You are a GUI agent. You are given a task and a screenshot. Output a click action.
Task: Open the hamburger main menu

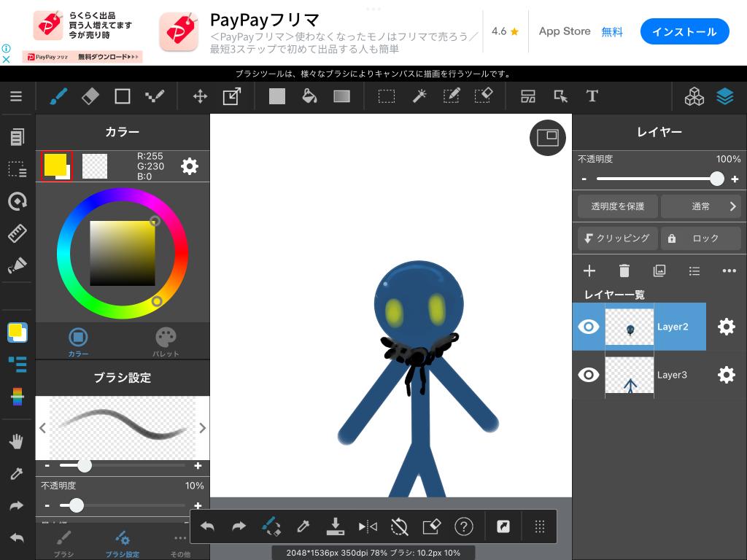tap(16, 96)
